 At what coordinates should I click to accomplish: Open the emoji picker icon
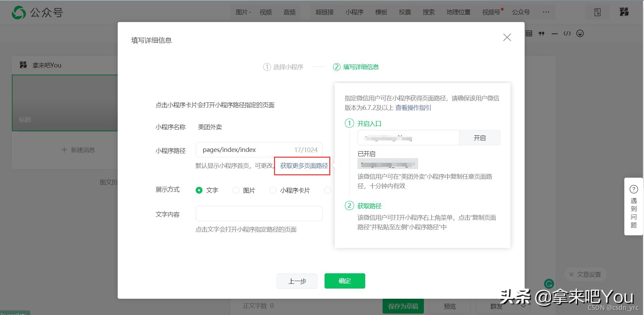click(580, 33)
